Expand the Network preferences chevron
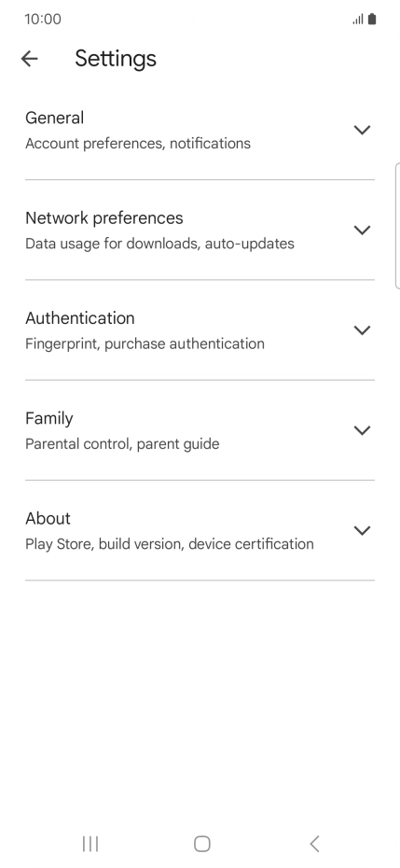 362,231
